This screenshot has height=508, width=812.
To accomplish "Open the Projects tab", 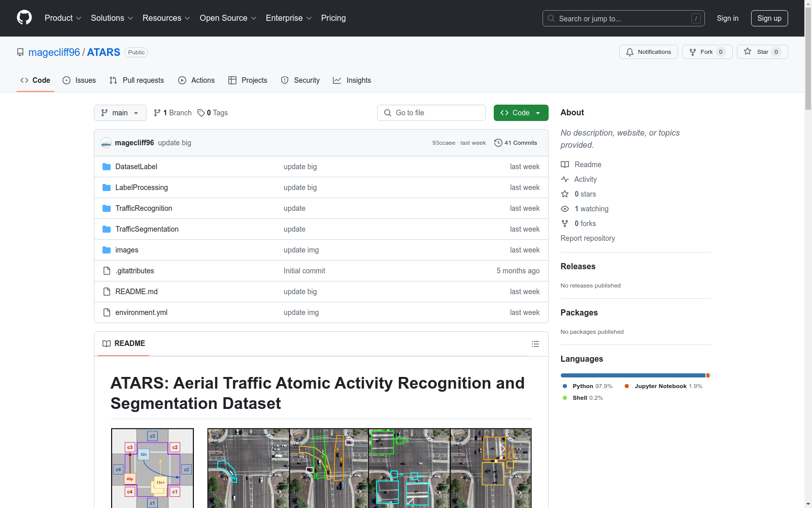I will pos(248,80).
